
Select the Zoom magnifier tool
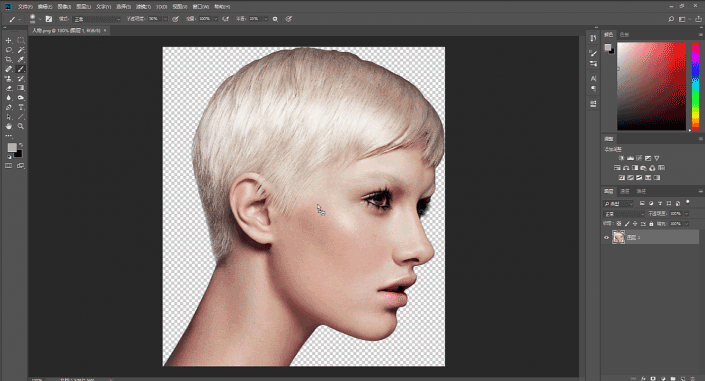[21, 126]
